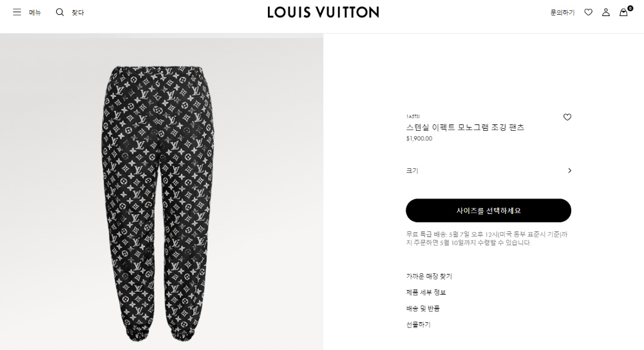644x350 pixels.
Task: Open 가까운 매장 찾기 store finder
Action: click(x=429, y=277)
